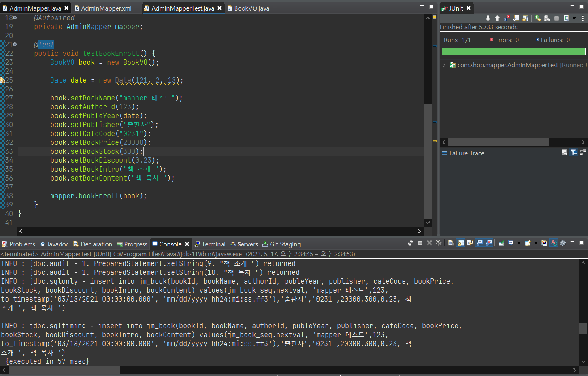The image size is (588, 376).
Task: Open the Git Staging view tab
Action: pos(281,244)
